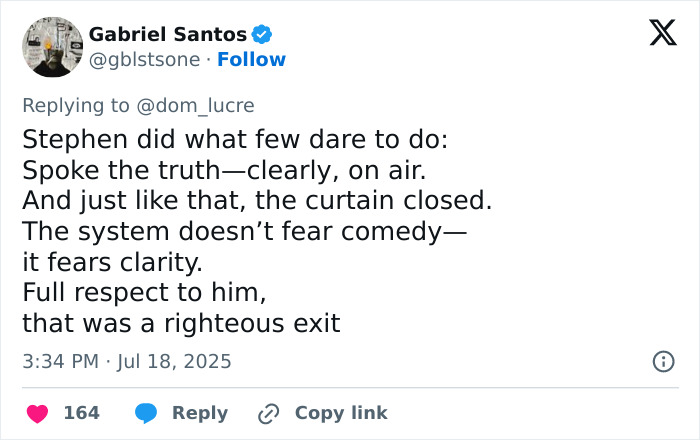Screen dimensions: 700x440
Task: Click the Jul 18, 2025 date text
Action: 175,361
